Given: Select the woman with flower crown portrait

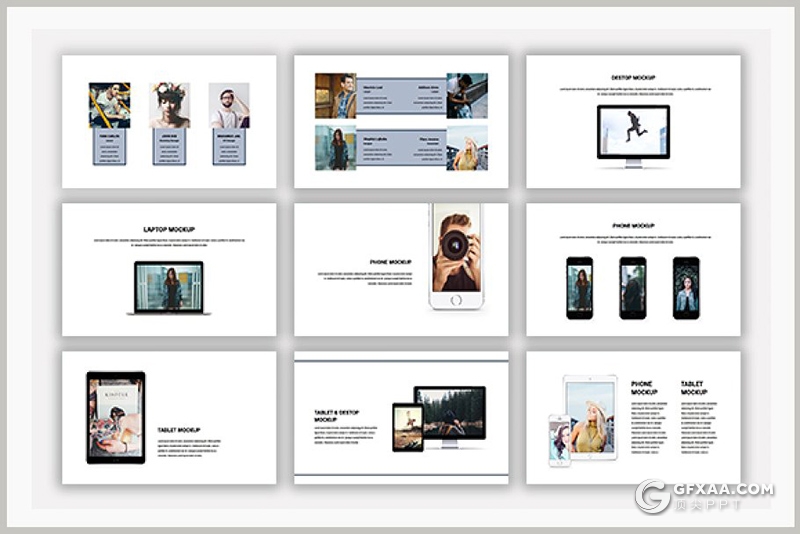Looking at the screenshot, I should (x=170, y=105).
